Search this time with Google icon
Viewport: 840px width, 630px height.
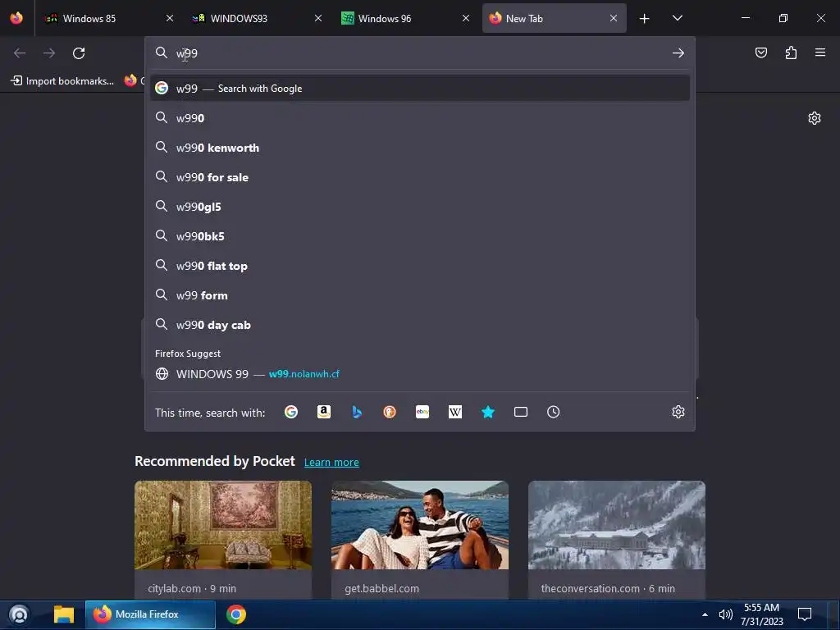coord(291,412)
